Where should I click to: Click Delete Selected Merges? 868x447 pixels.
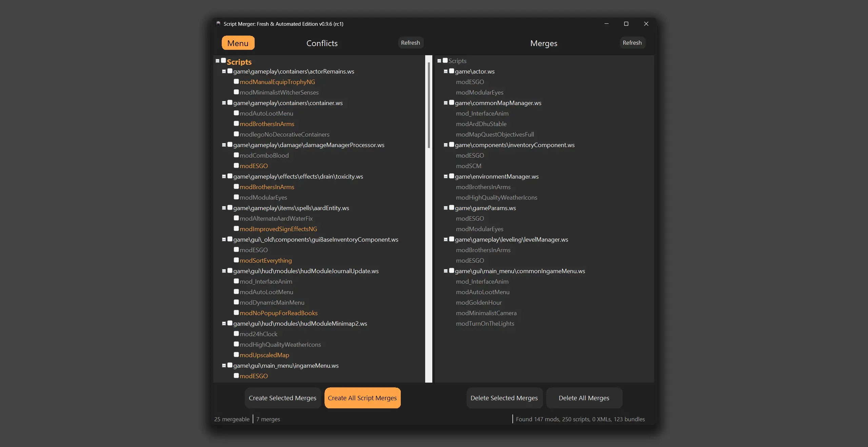click(504, 398)
